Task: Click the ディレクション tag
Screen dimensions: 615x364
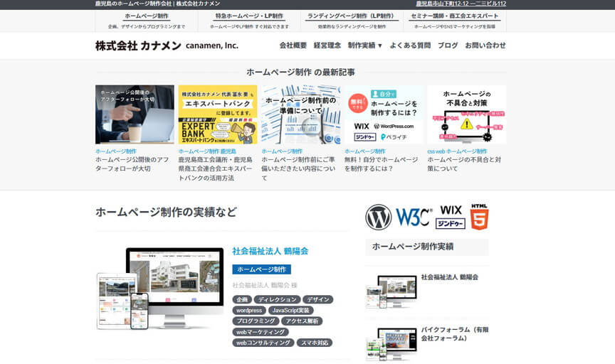Action: click(x=278, y=299)
